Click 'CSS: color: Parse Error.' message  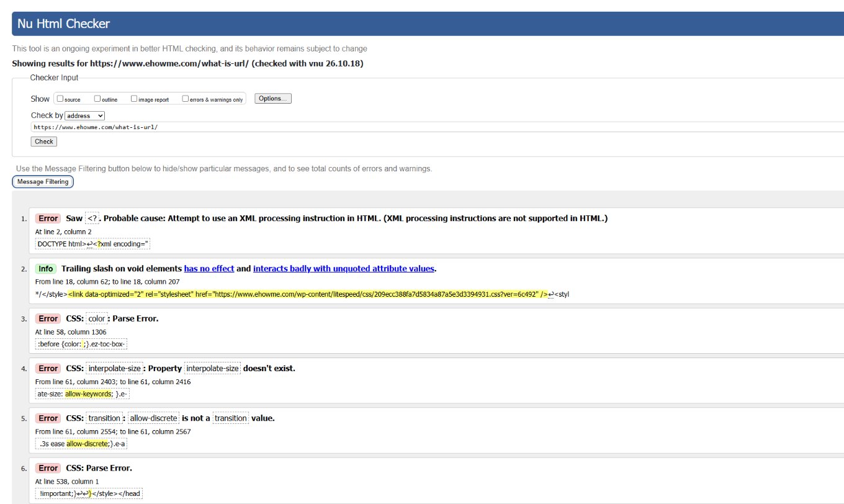tap(112, 318)
